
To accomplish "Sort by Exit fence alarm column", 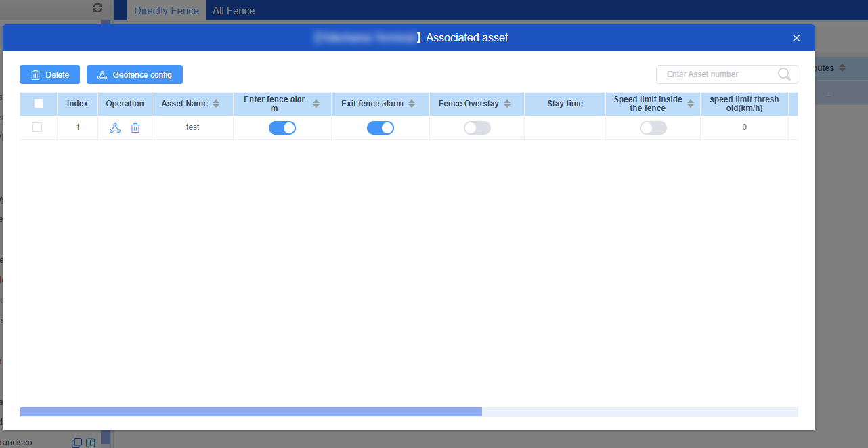I will [412, 104].
